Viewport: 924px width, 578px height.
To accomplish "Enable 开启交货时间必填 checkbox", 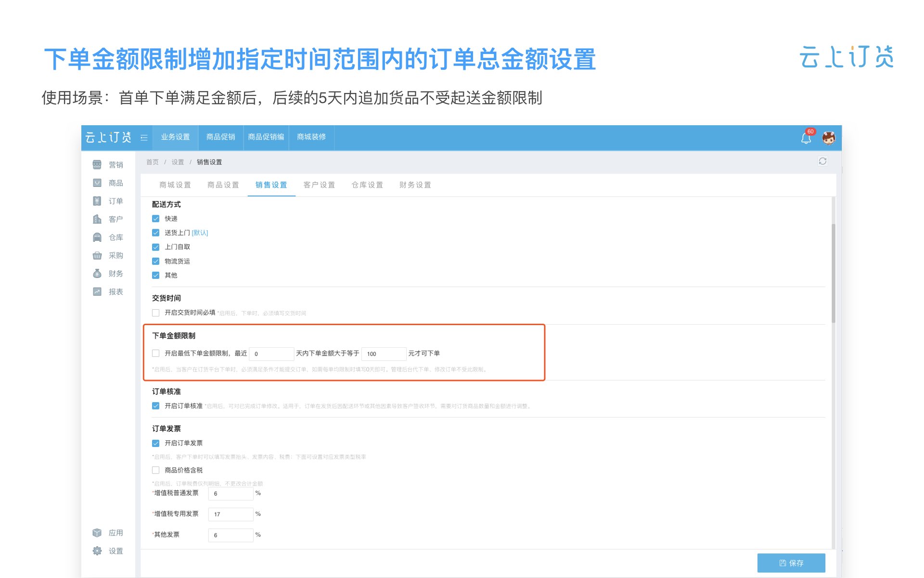I will (155, 313).
